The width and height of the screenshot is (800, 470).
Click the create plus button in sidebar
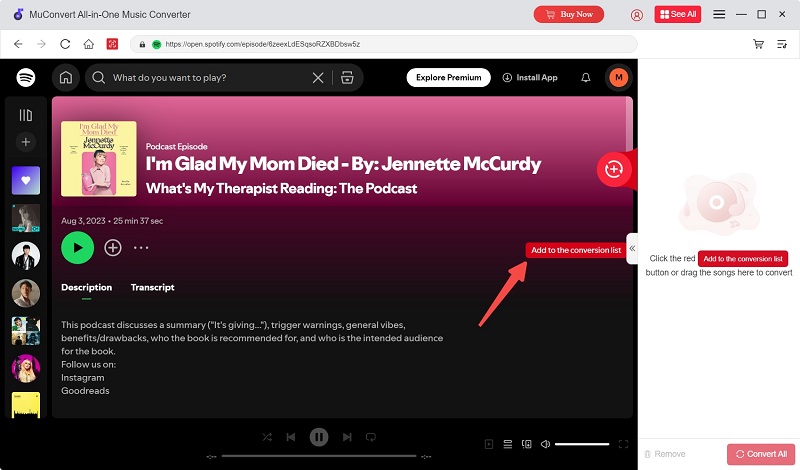[x=26, y=142]
